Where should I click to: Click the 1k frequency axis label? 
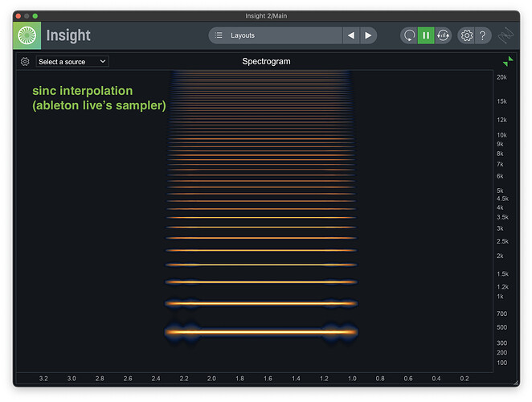click(x=500, y=297)
